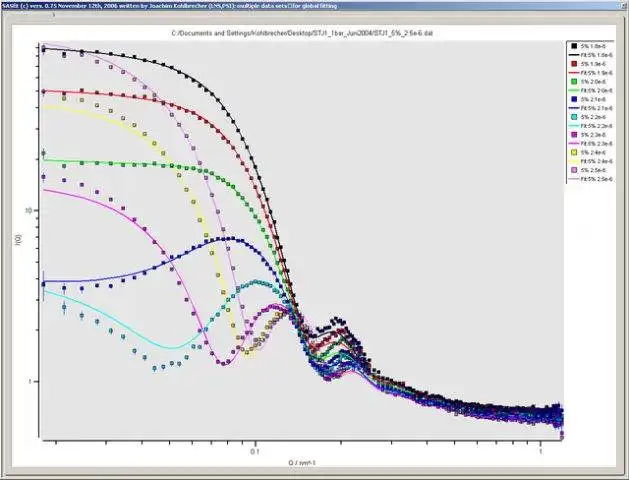Click the I(Q) y-axis label
Viewport: 629px width, 480px height.
click(18, 240)
